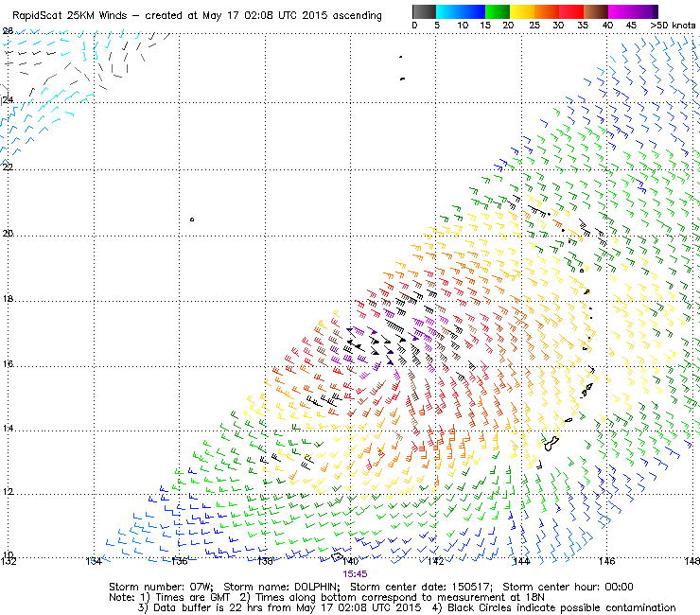Click the 144 longitude axis label
Viewport: 700px width, 615px height.
(521, 561)
